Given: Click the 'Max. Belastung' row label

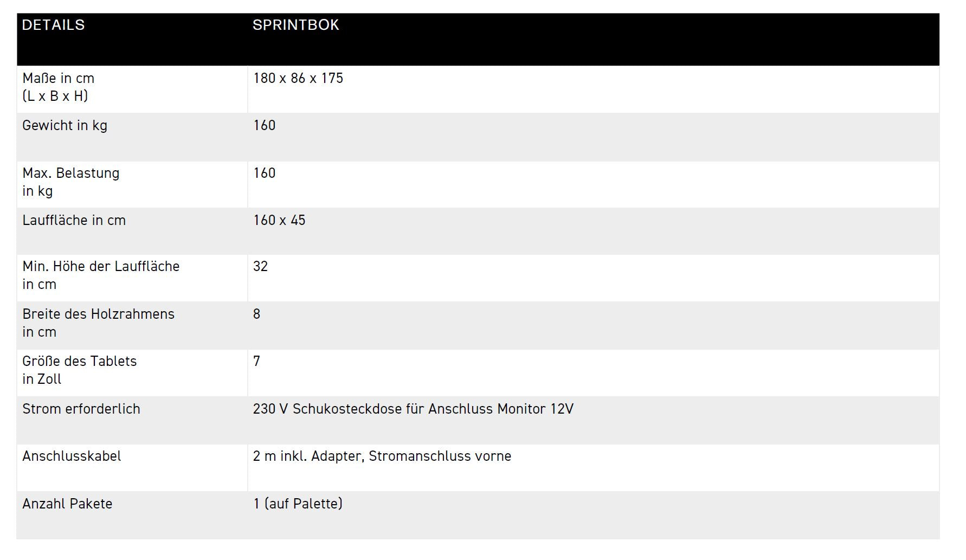Looking at the screenshot, I should (x=70, y=173).
